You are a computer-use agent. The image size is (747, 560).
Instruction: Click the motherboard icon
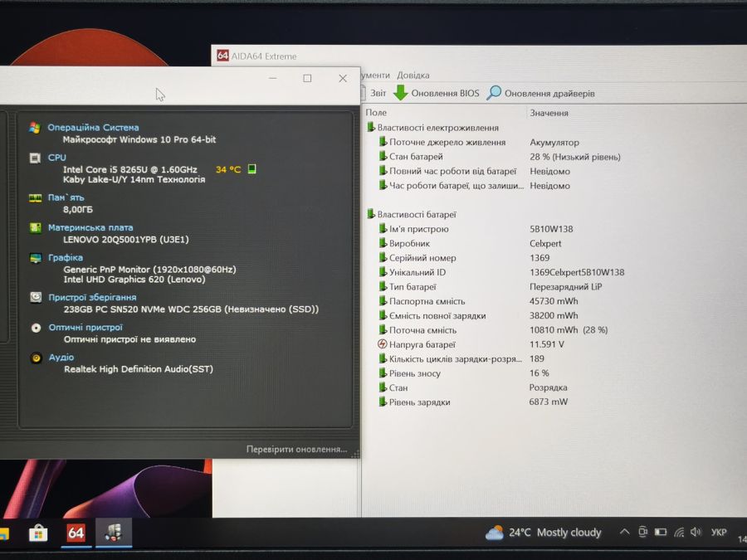pyautogui.click(x=35, y=228)
